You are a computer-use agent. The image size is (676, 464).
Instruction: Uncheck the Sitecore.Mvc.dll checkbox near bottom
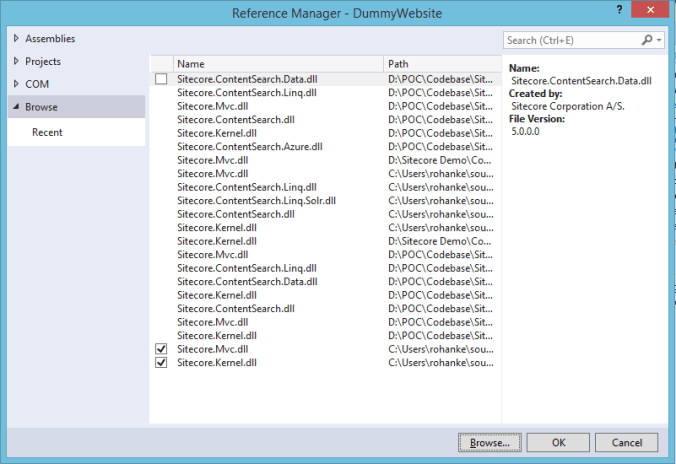tap(161, 349)
